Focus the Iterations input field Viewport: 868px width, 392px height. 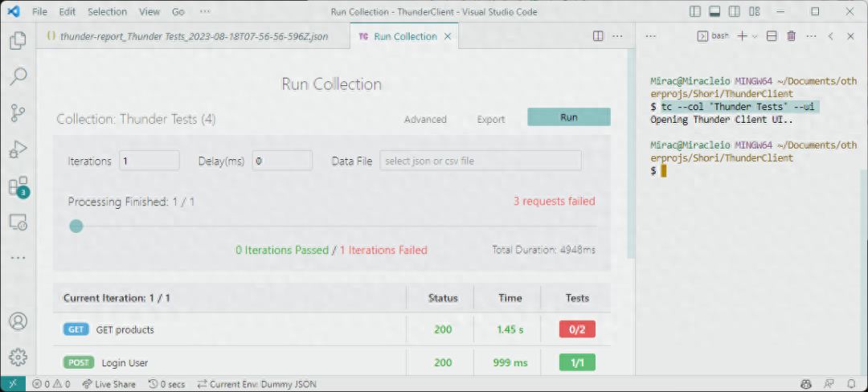[x=149, y=161]
